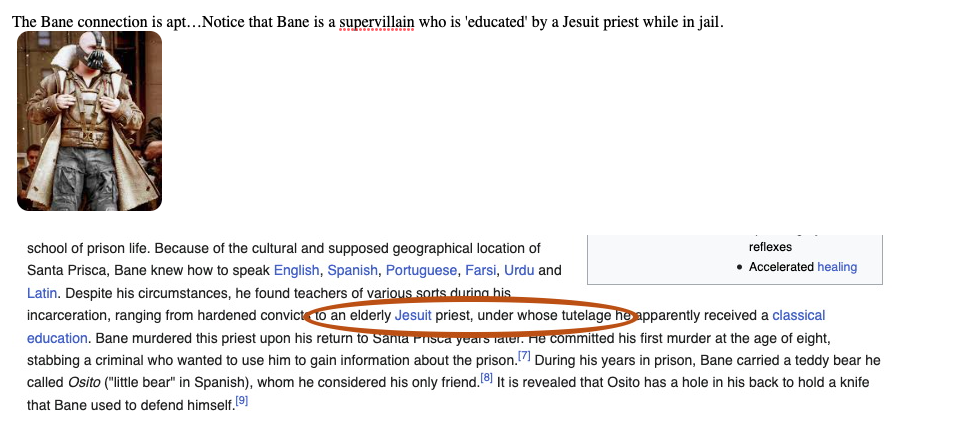The width and height of the screenshot is (969, 423).
Task: Click the word 'Accelerated' in the bullet list
Action: [x=780, y=267]
